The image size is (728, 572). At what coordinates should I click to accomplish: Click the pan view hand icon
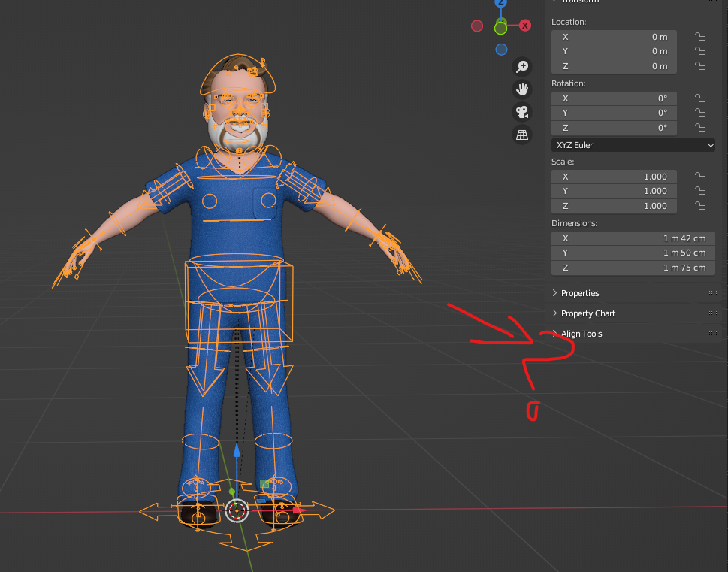point(522,89)
